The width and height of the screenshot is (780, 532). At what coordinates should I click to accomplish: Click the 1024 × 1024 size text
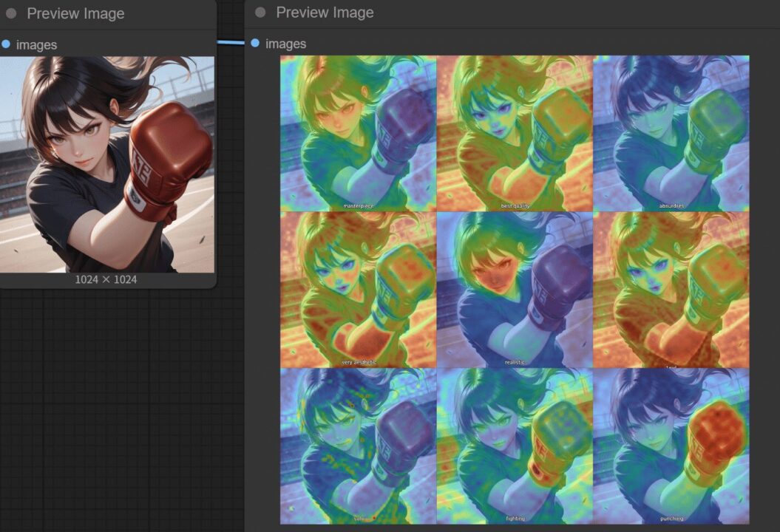106,279
